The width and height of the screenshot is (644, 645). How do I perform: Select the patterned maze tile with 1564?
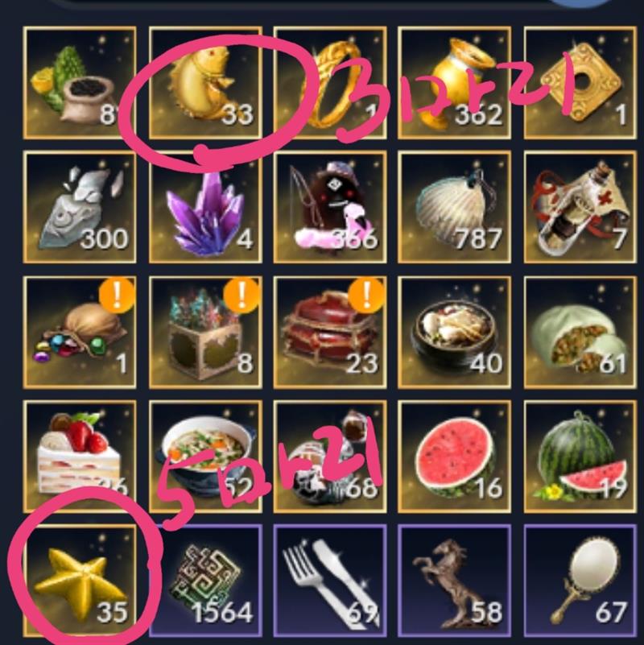(x=205, y=581)
